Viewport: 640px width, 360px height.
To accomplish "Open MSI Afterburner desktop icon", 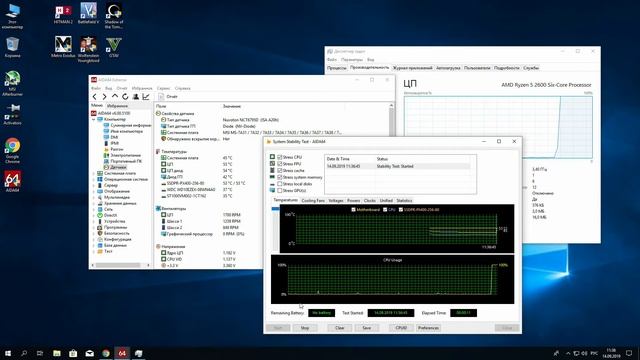I will (x=12, y=83).
